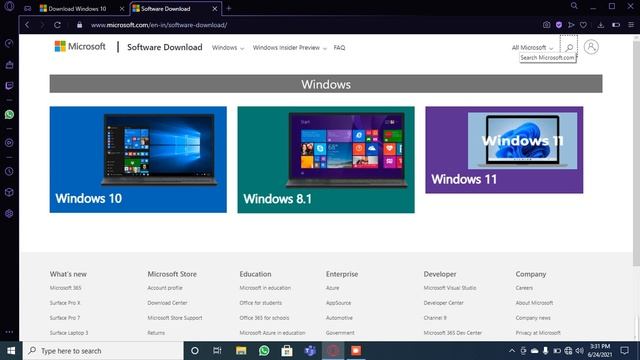
Task: Open the notification center icon
Action: (624, 351)
